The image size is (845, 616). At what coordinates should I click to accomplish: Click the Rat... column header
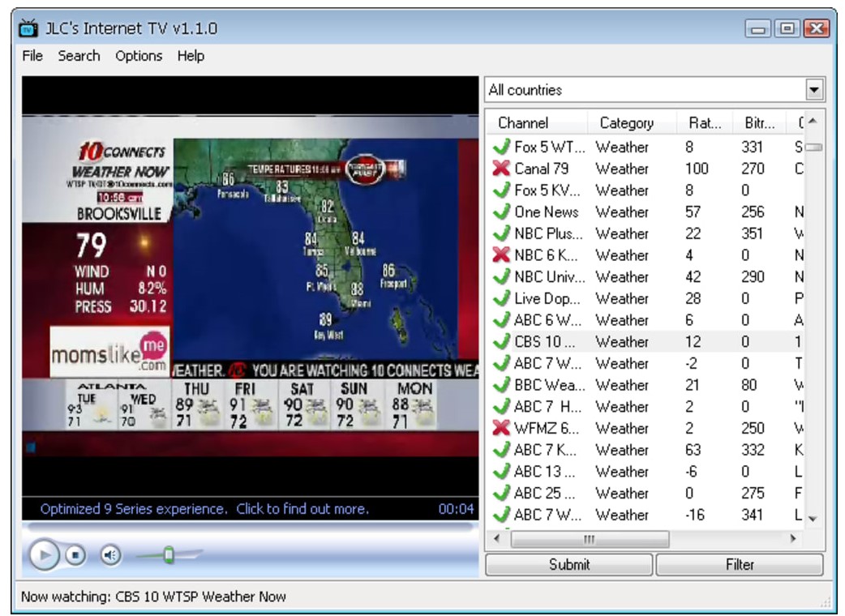705,122
